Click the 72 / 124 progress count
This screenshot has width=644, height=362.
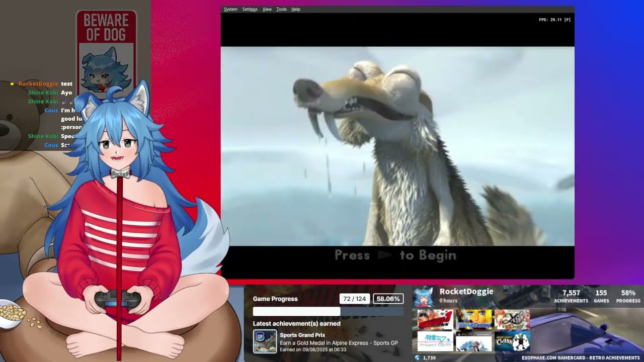point(354,299)
